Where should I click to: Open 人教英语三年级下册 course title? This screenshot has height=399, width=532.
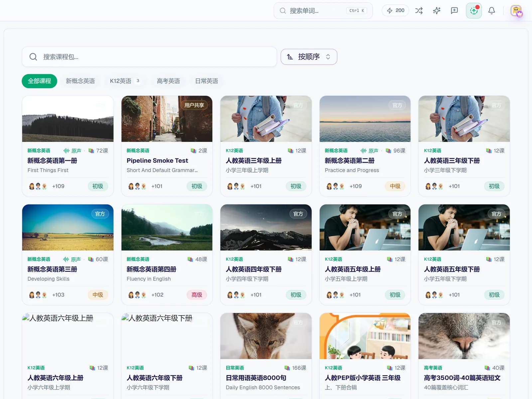pos(452,161)
